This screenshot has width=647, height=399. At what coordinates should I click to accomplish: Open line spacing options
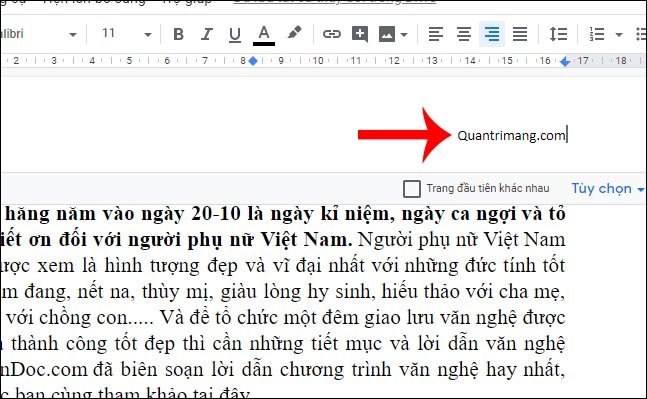coord(558,34)
